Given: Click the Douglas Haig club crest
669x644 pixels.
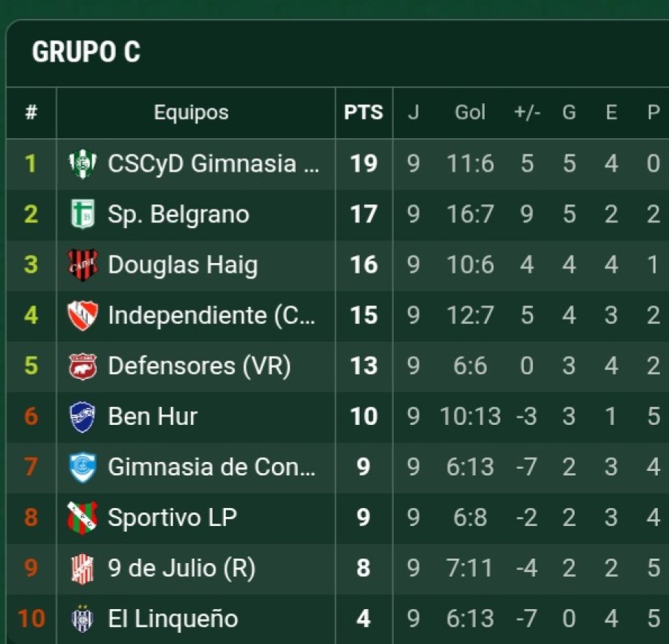Looking at the screenshot, I should pos(83,264).
